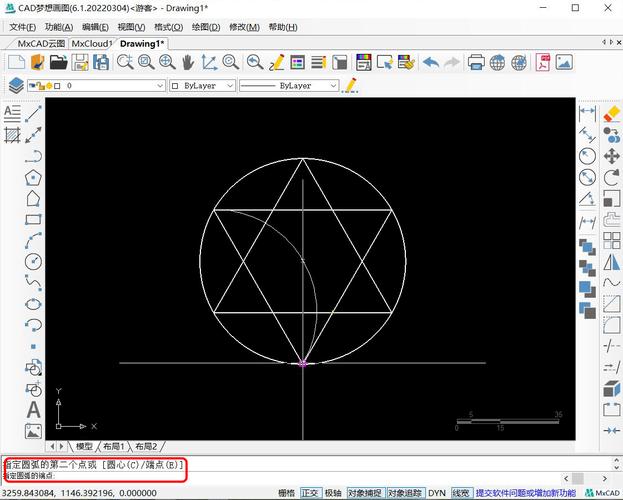Click the Erase tool icon
This screenshot has height=500, width=623.
tap(611, 114)
